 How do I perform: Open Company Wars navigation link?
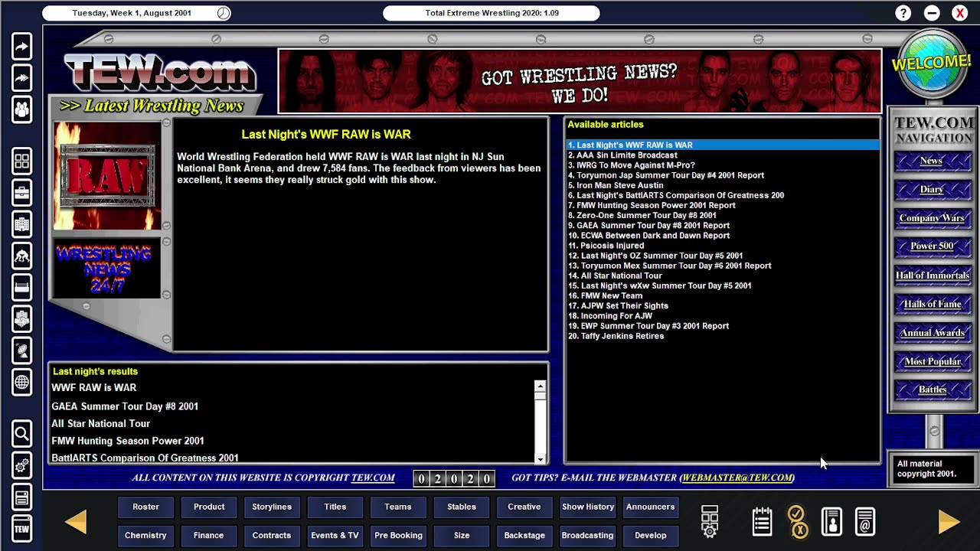[932, 218]
